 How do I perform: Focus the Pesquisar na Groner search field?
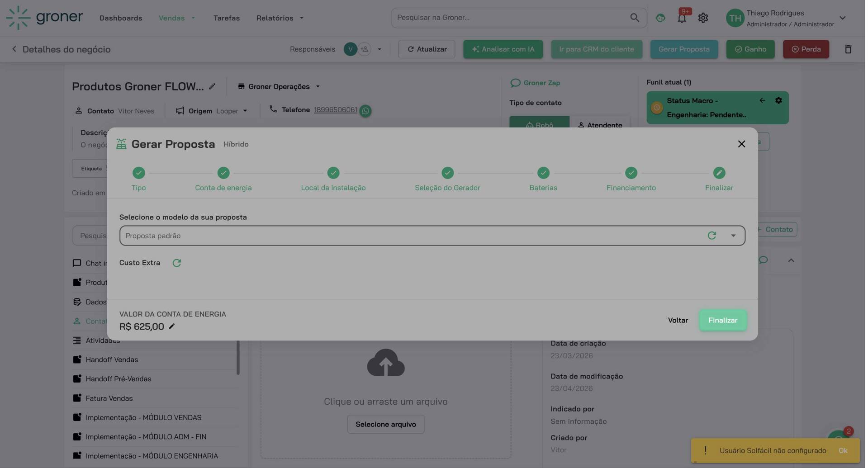[511, 18]
